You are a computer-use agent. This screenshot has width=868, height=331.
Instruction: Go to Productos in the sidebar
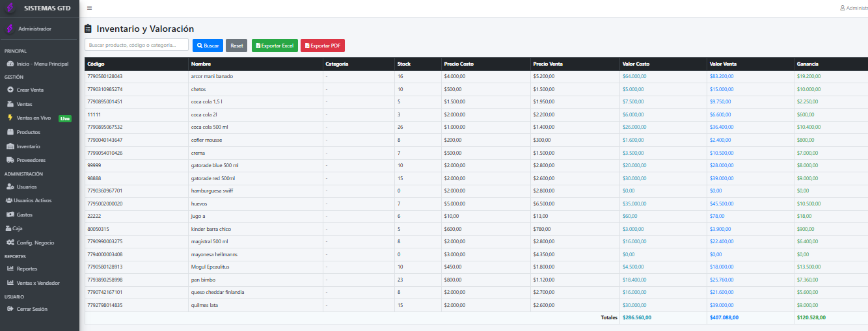tap(28, 132)
